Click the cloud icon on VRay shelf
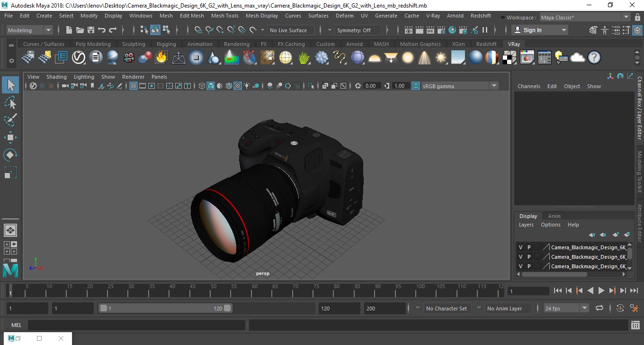Viewport: 644px width, 345px height. point(578,58)
